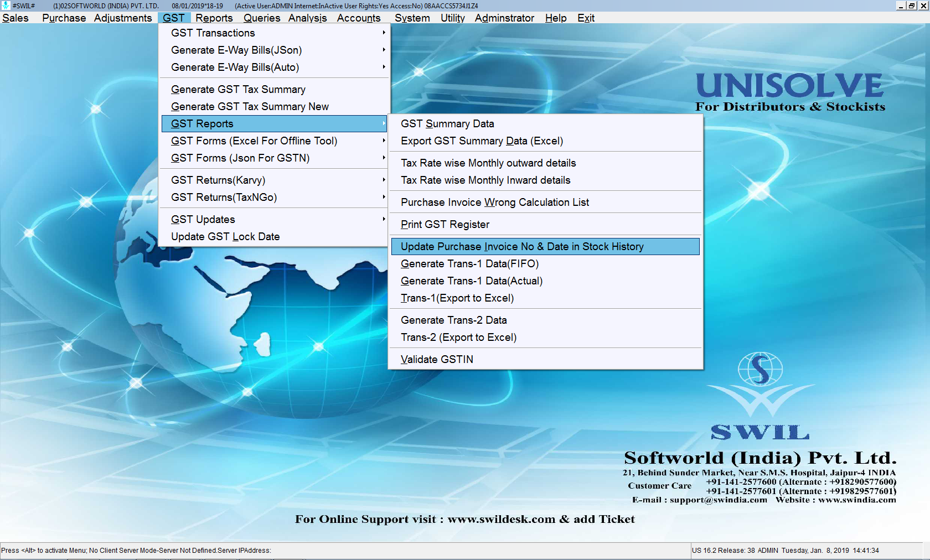The width and height of the screenshot is (930, 560).
Task: Open the Adjustments menu
Action: pyautogui.click(x=123, y=18)
